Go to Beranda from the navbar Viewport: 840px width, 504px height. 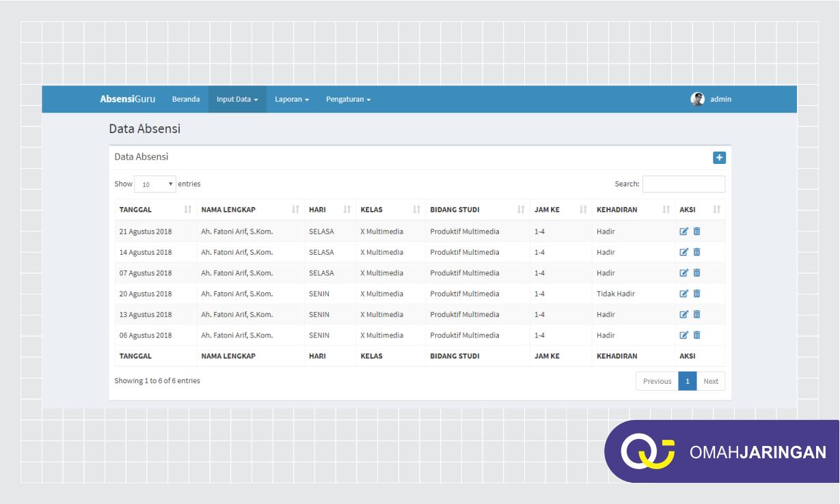coord(187,99)
